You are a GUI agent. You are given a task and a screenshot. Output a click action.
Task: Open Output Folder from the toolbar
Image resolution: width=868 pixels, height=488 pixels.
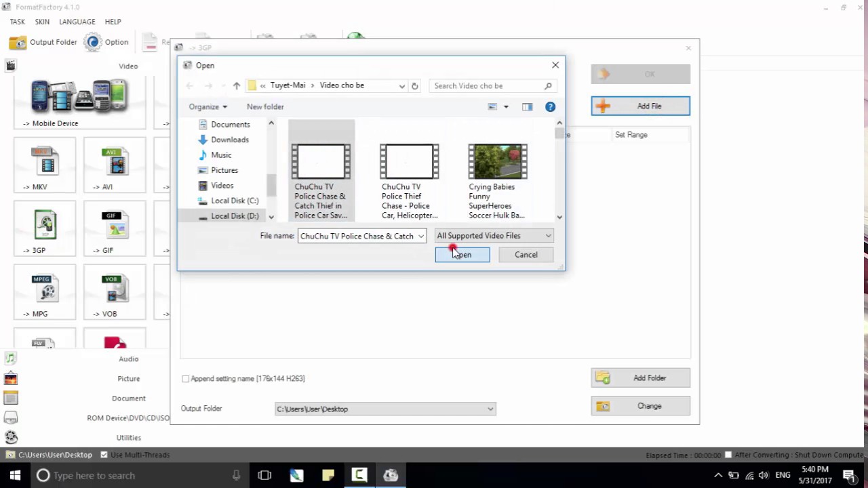[43, 42]
